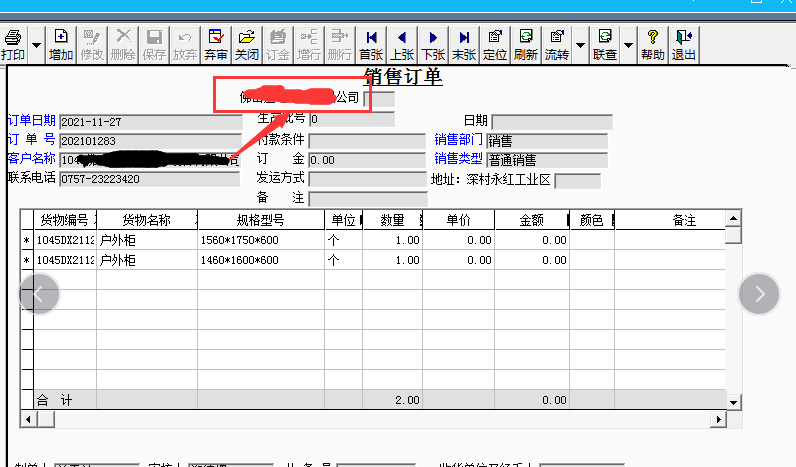Click the 增行 add-row toolbar icon
The height and width of the screenshot is (467, 796).
click(x=309, y=45)
